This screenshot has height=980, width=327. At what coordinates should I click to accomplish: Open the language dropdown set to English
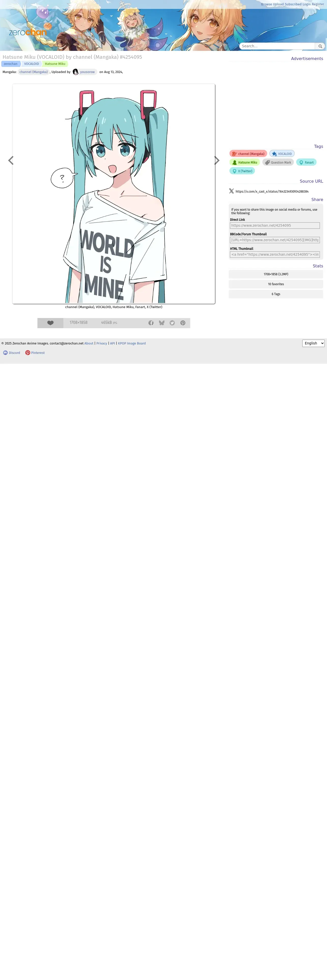313,343
